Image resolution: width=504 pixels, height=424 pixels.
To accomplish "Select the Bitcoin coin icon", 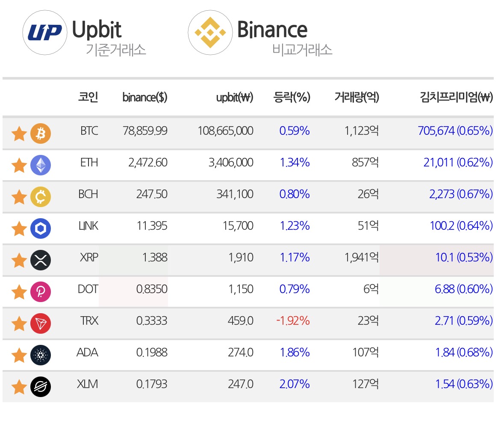I will coord(41,133).
